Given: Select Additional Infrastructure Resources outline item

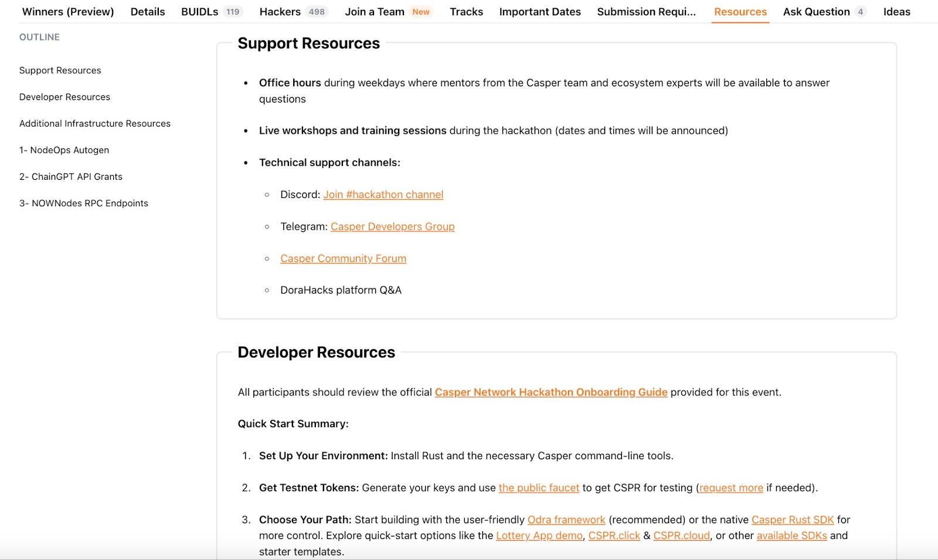Looking at the screenshot, I should point(95,124).
